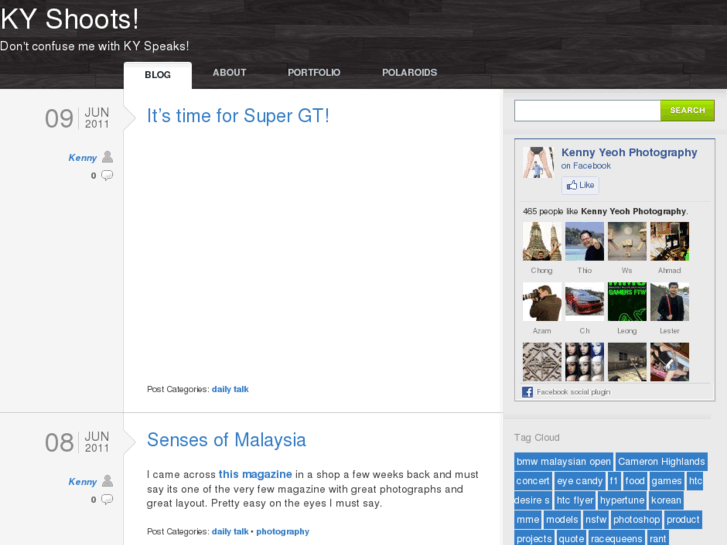
Task: Click the Facebook logo icon in social plugin footer
Action: click(x=528, y=392)
